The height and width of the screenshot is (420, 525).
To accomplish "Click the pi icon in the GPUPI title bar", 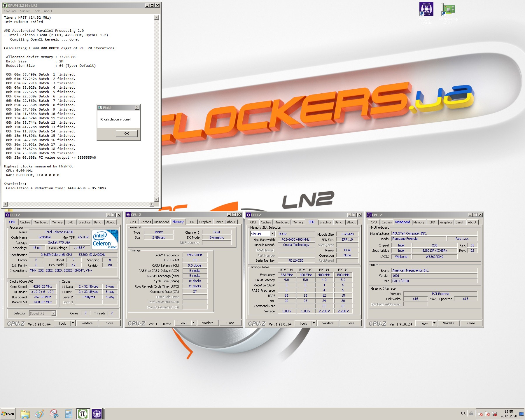I will tap(5, 5).
